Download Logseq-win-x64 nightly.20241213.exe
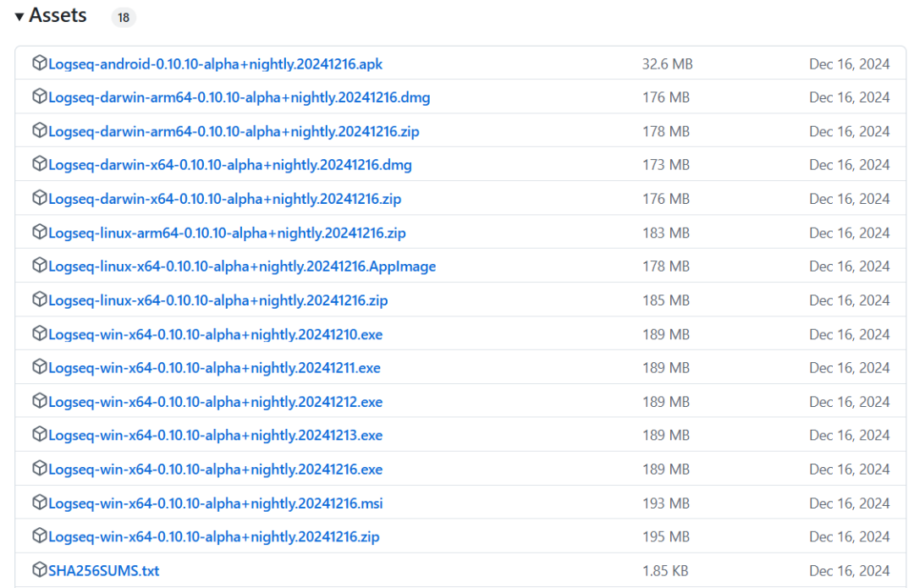Image resolution: width=914 pixels, height=588 pixels. 215,436
